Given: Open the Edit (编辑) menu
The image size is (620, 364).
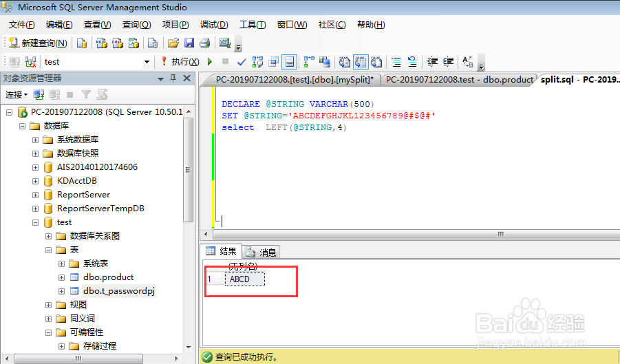Looking at the screenshot, I should pyautogui.click(x=59, y=25).
